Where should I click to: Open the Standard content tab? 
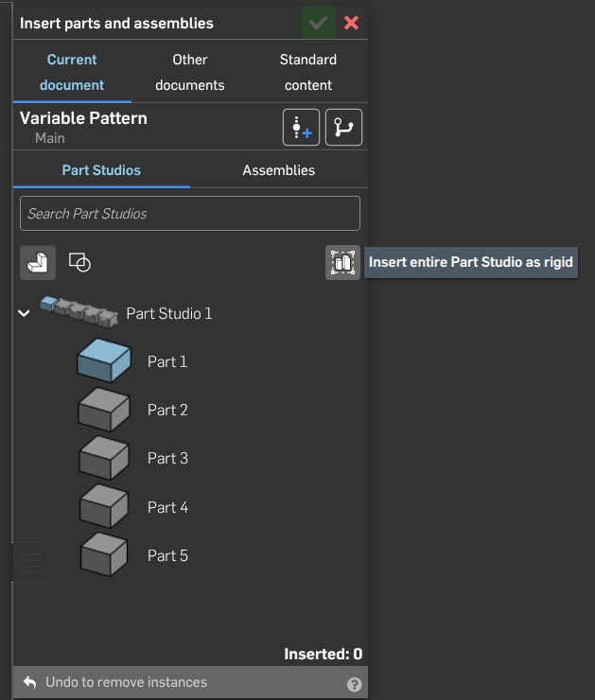(308, 72)
